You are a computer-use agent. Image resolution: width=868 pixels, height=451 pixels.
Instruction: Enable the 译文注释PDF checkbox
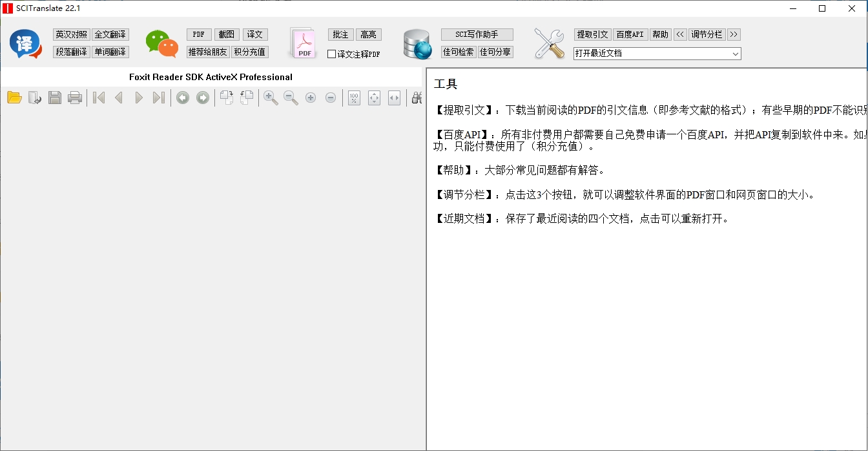(x=332, y=54)
